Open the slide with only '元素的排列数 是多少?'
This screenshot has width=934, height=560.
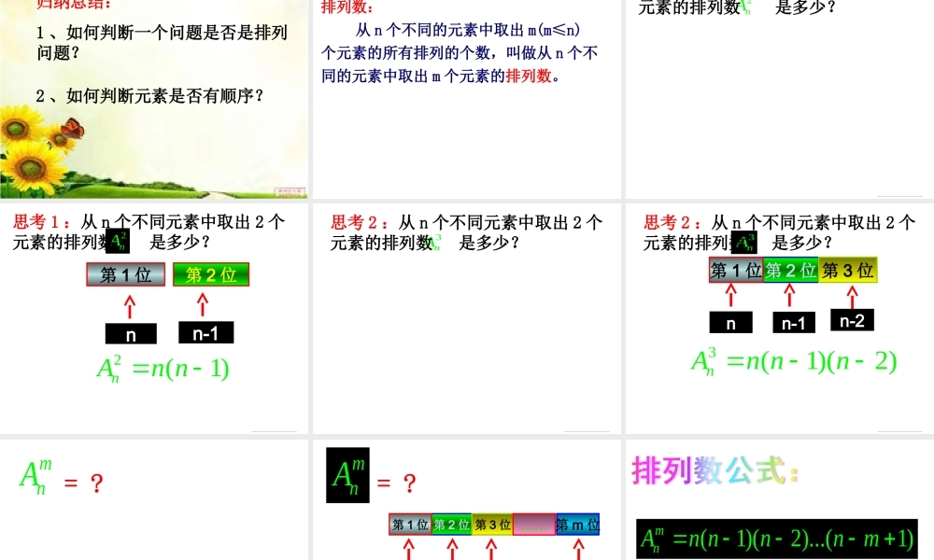pos(779,99)
